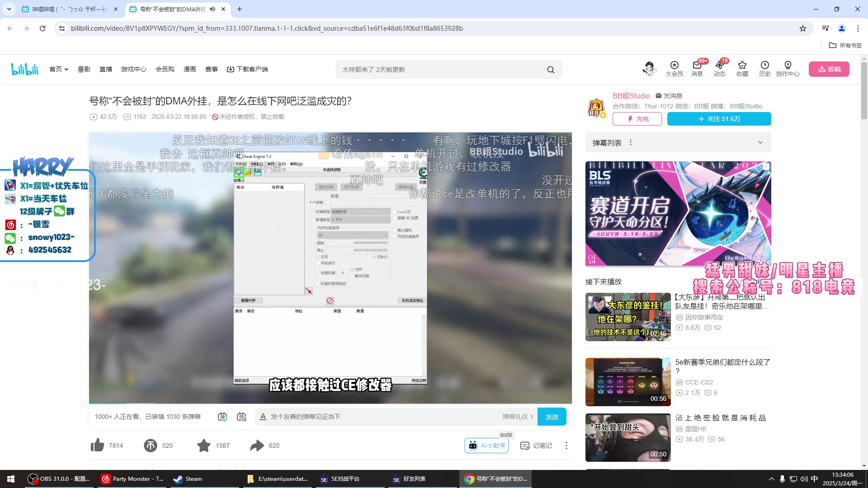Click 发消息 link
The image size is (868, 488).
point(669,96)
